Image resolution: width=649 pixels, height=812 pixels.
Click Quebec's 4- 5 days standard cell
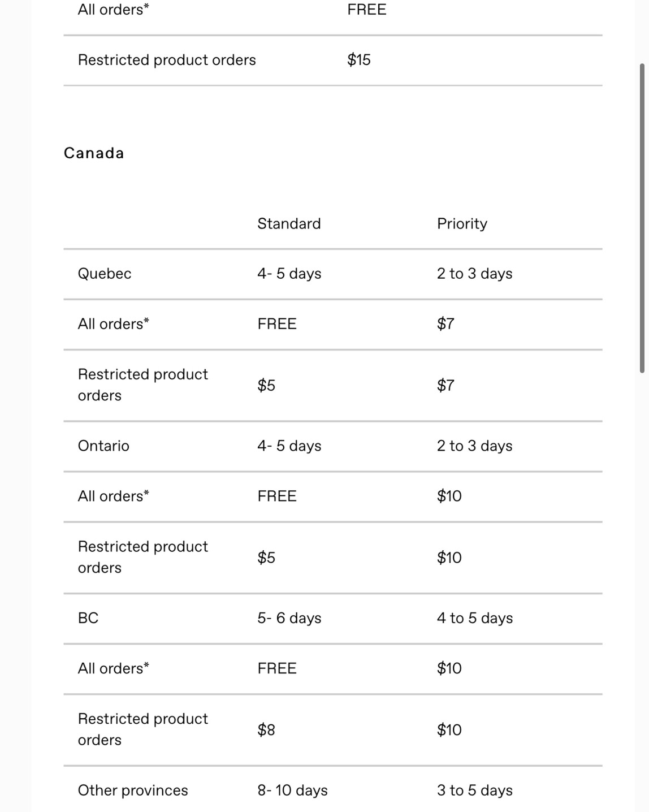[289, 274]
